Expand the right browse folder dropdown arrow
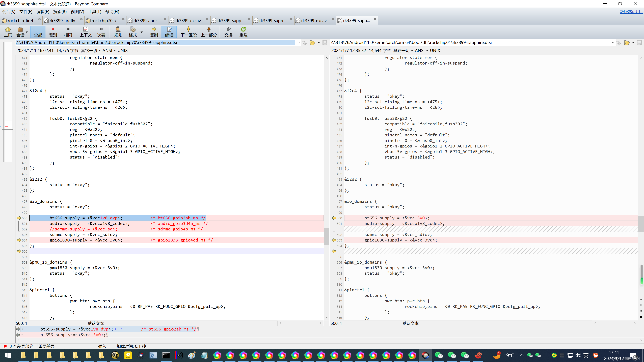Screen dimensions: 644x362 633,43
